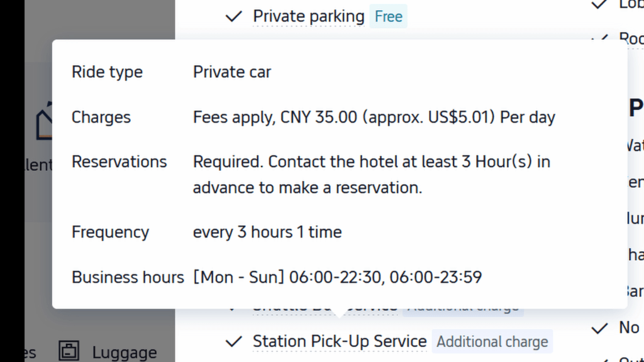
Task: Click the 'Charges' label in popup
Action: pyautogui.click(x=101, y=118)
